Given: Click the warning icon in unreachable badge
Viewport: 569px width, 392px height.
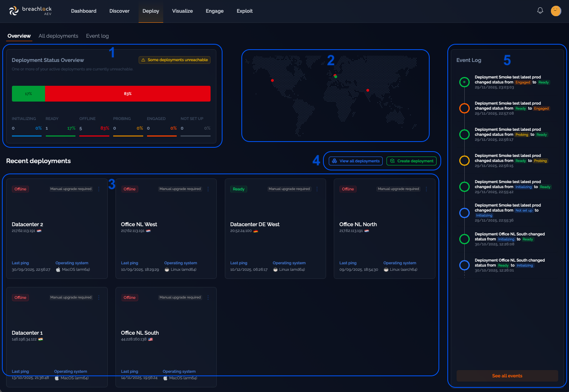Looking at the screenshot, I should click(143, 60).
